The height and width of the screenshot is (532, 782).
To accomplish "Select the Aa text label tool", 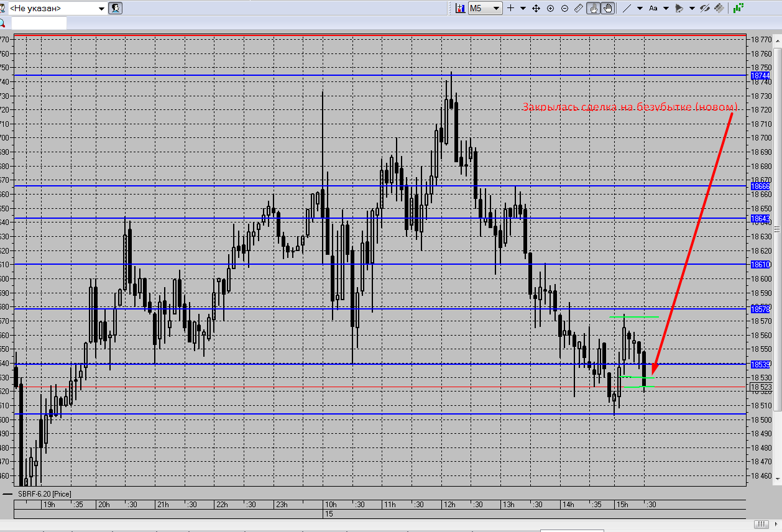I will (x=653, y=8).
